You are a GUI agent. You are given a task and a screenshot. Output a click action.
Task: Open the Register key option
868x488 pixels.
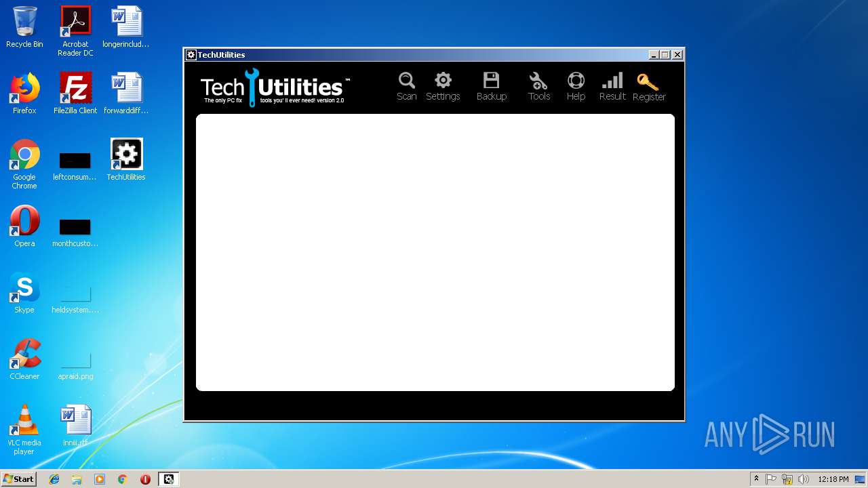[649, 87]
